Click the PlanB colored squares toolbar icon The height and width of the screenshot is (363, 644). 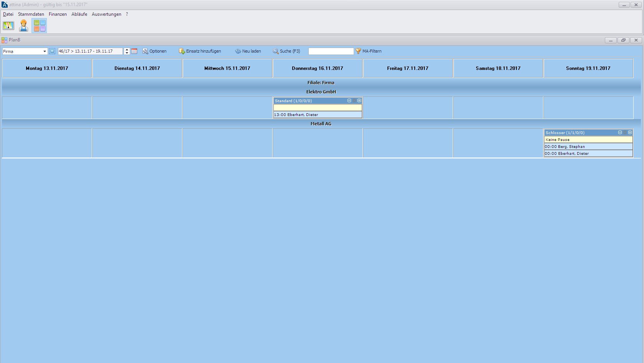click(x=39, y=26)
